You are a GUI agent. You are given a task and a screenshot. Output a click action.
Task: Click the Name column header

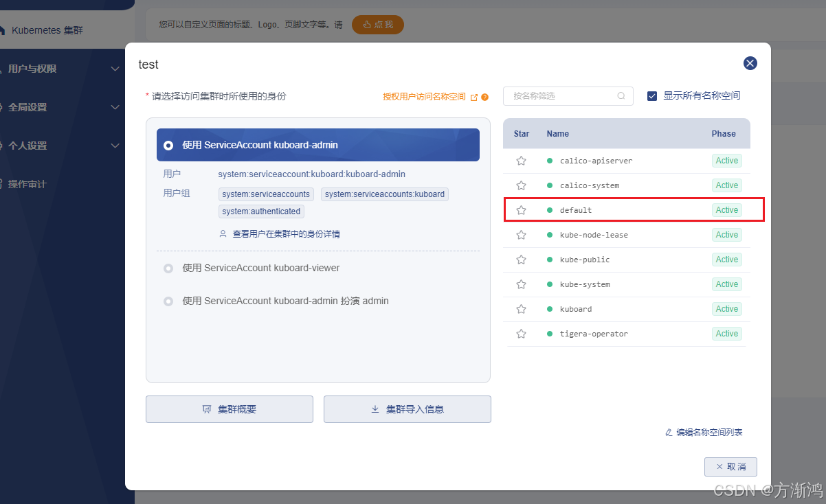pyautogui.click(x=558, y=134)
